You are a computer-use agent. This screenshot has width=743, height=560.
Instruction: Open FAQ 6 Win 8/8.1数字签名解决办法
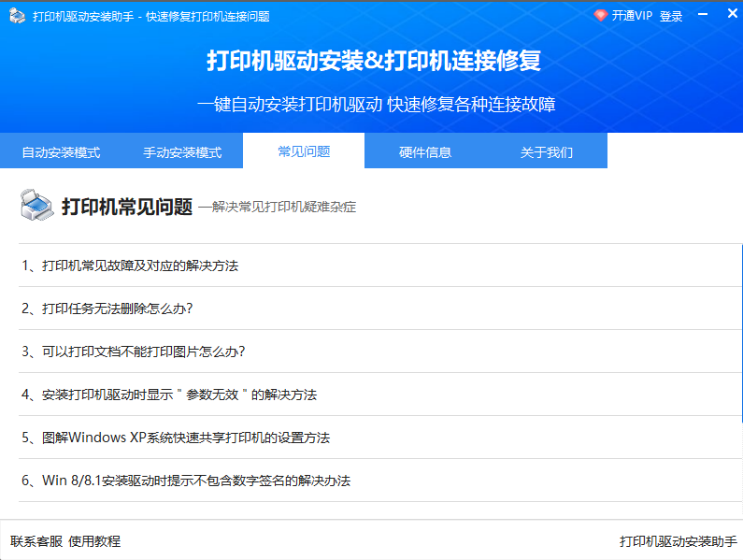point(186,481)
